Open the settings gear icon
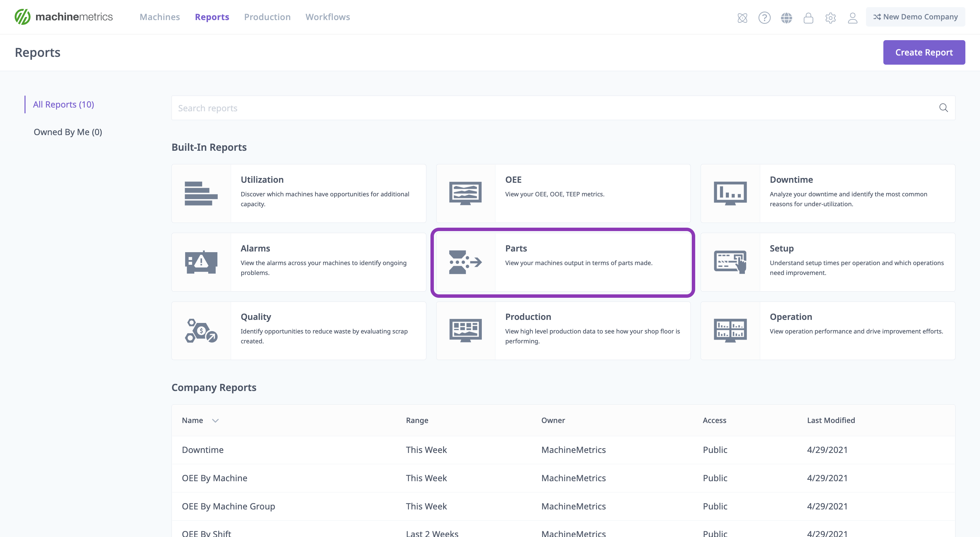 [831, 17]
